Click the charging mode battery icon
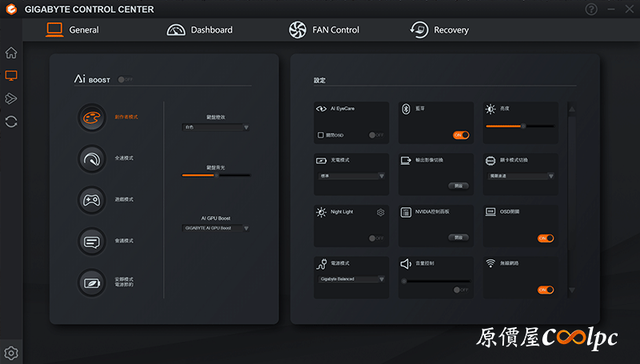The height and width of the screenshot is (364, 640). (322, 160)
